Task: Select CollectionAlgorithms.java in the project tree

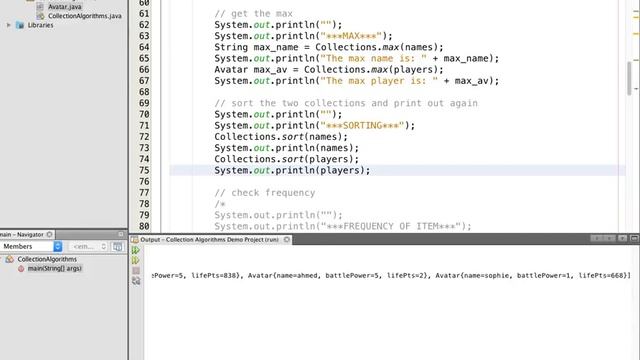Action: pyautogui.click(x=85, y=16)
